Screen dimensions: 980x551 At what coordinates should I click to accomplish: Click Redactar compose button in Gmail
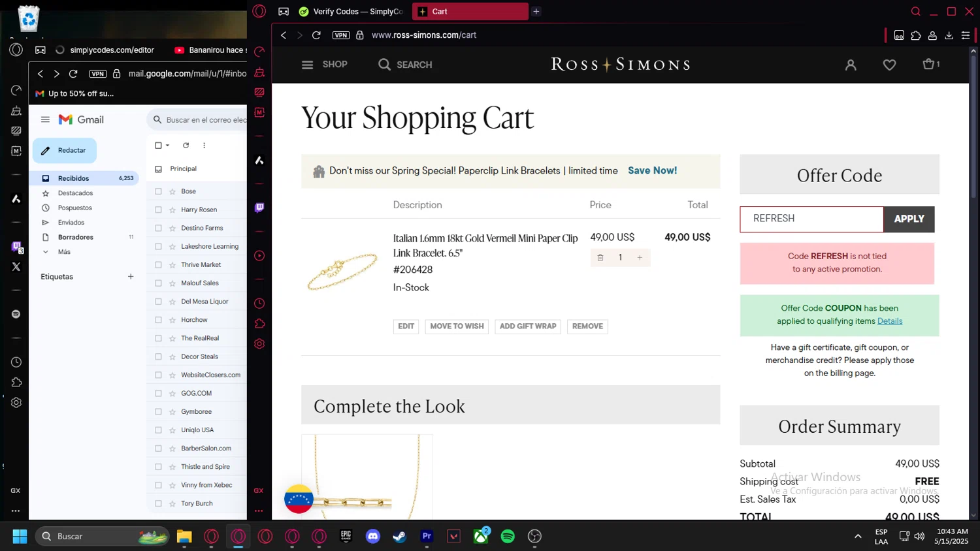[65, 151]
